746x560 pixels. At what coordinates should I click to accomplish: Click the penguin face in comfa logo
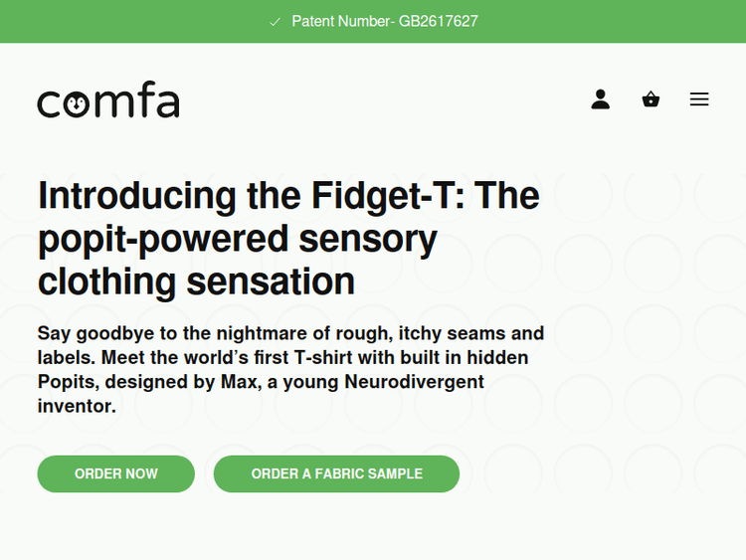(x=79, y=103)
